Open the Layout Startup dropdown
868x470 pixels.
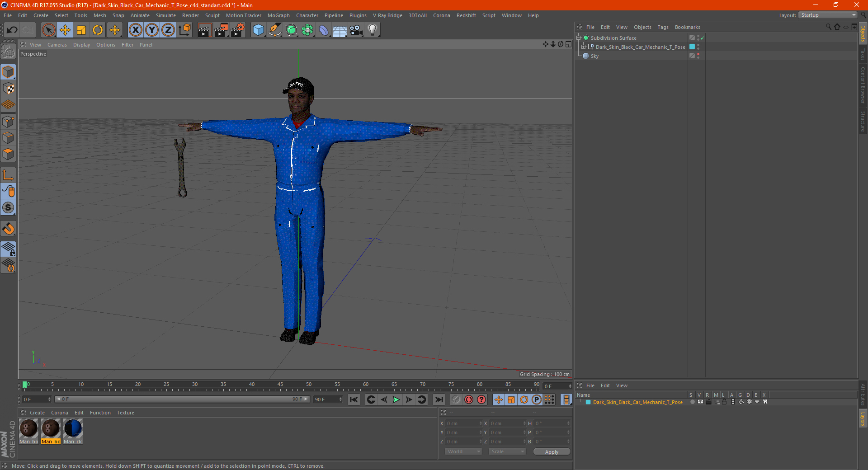point(828,15)
